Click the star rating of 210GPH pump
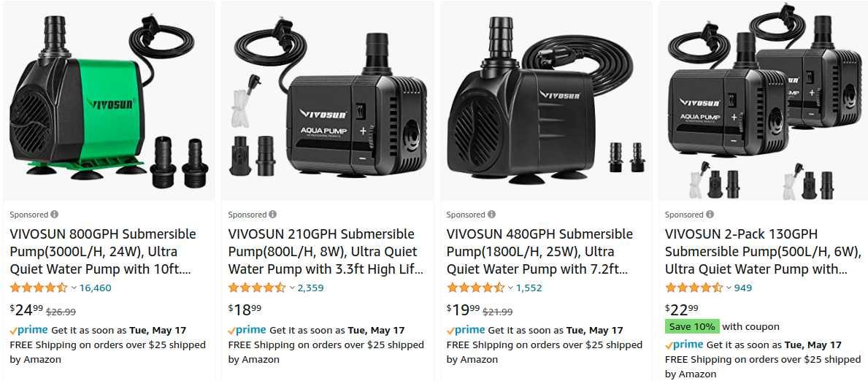Viewport: 868px width, 381px height. click(257, 288)
